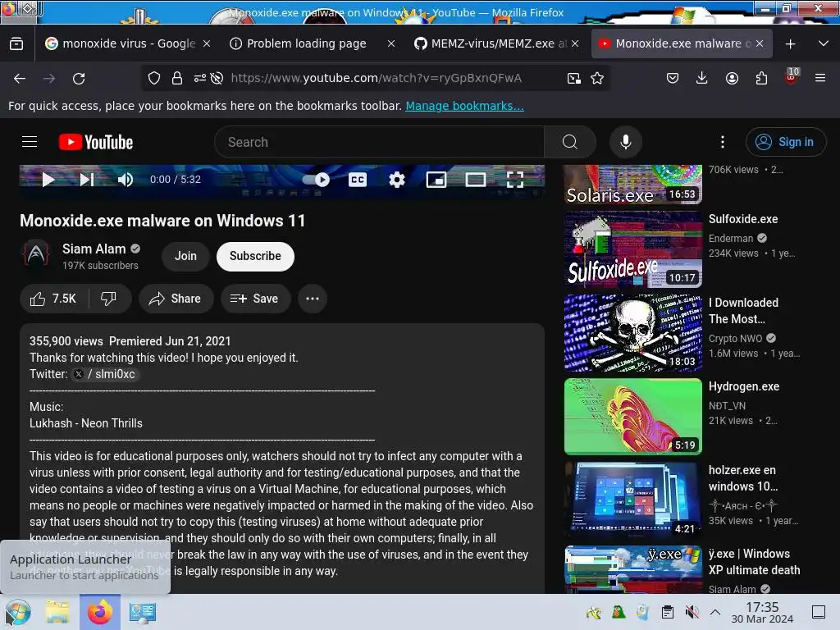
Task: Click the YouTube search magnifier button
Action: coord(570,142)
